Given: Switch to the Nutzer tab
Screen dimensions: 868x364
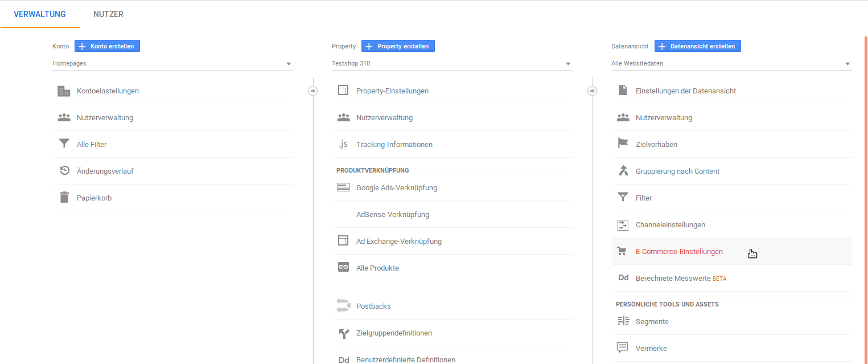Looking at the screenshot, I should 108,14.
